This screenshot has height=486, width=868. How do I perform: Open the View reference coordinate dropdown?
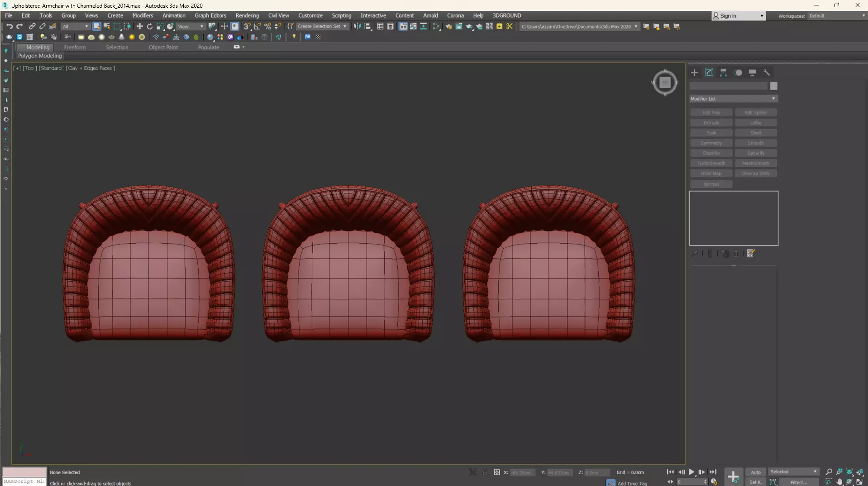191,26
